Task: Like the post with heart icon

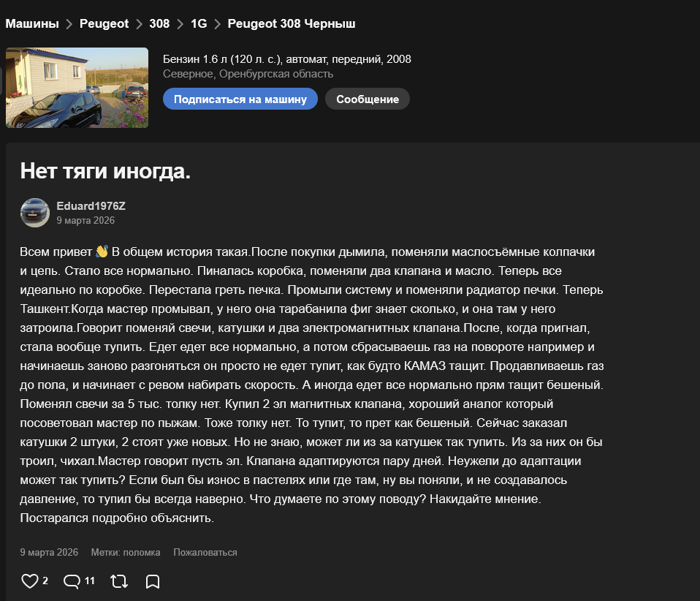Action: [x=30, y=581]
